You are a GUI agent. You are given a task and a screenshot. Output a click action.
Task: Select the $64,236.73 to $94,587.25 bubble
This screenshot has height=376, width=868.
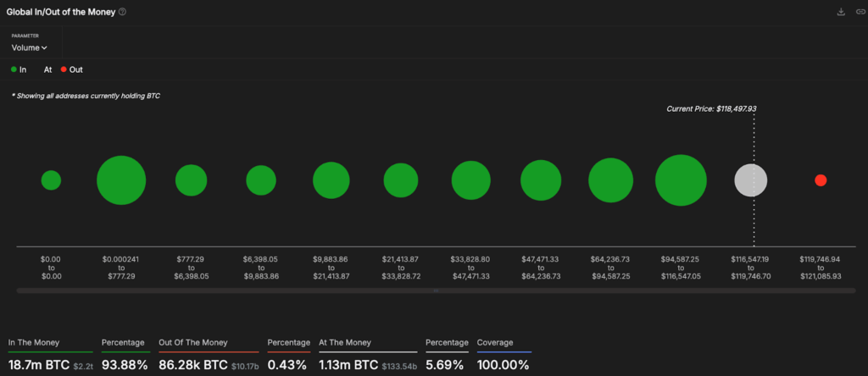coord(610,180)
